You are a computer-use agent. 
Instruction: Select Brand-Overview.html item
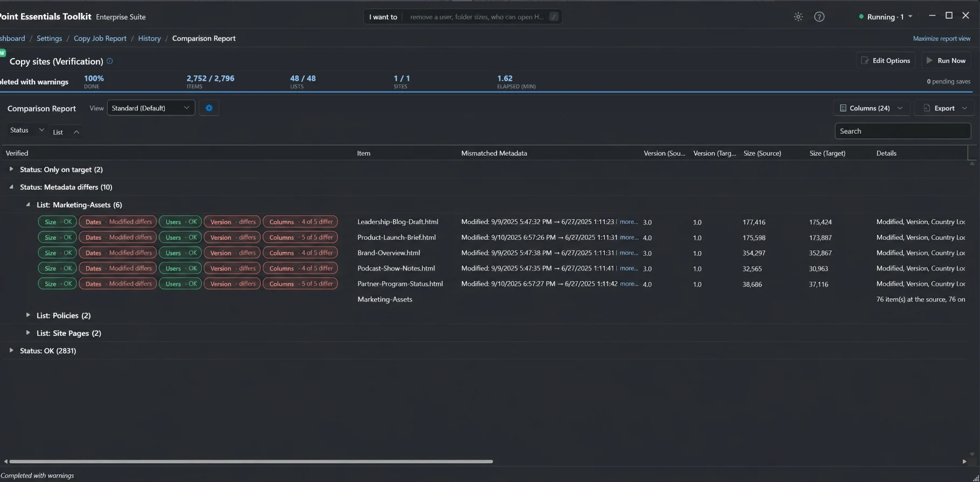[388, 253]
